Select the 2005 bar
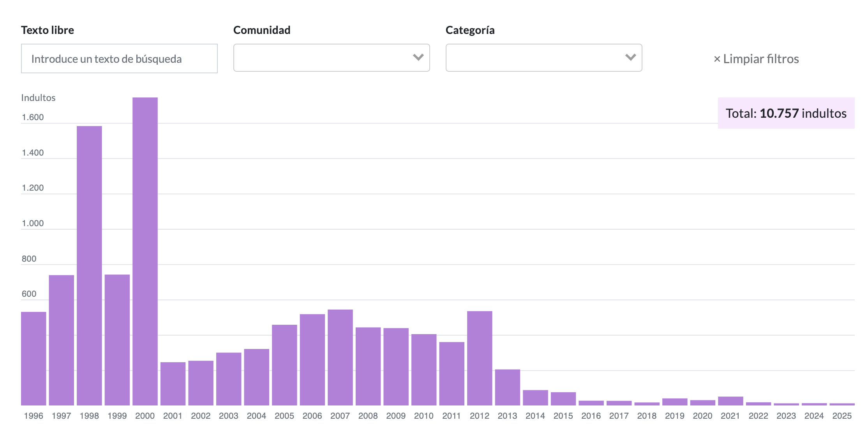Image resolution: width=868 pixels, height=439 pixels. pos(284,365)
